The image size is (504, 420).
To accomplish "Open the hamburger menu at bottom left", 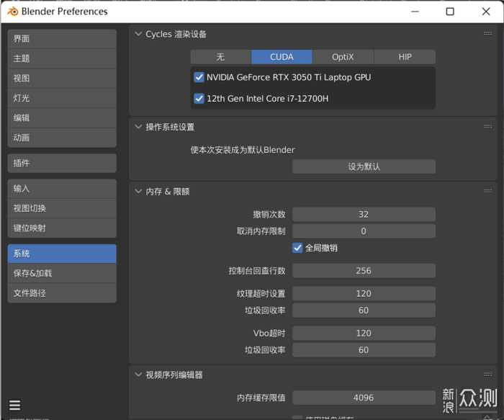I will [14, 405].
